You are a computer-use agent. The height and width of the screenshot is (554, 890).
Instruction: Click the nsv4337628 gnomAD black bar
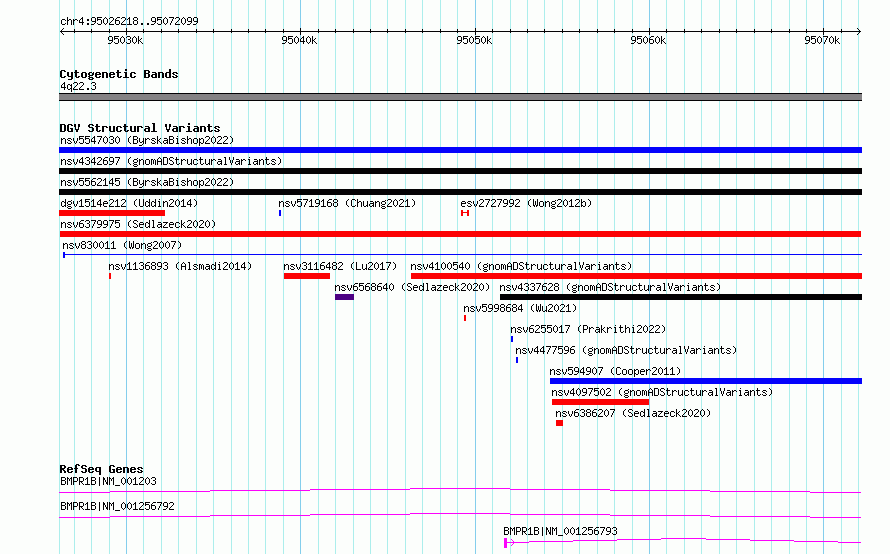(681, 297)
